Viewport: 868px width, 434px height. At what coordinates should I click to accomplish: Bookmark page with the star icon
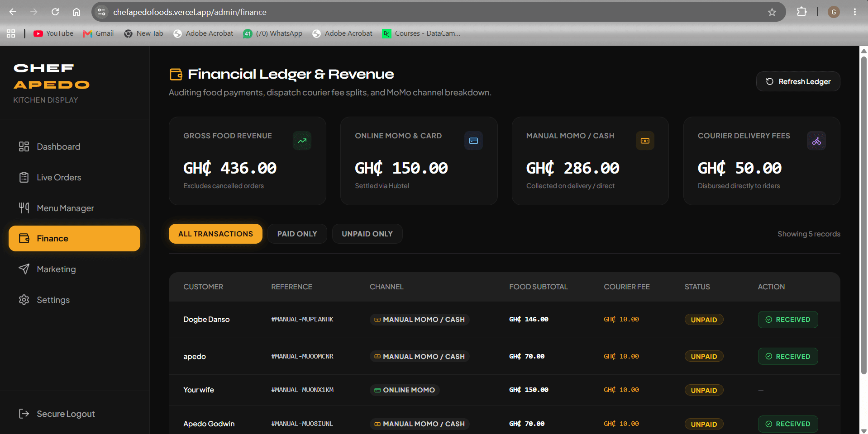click(x=772, y=12)
